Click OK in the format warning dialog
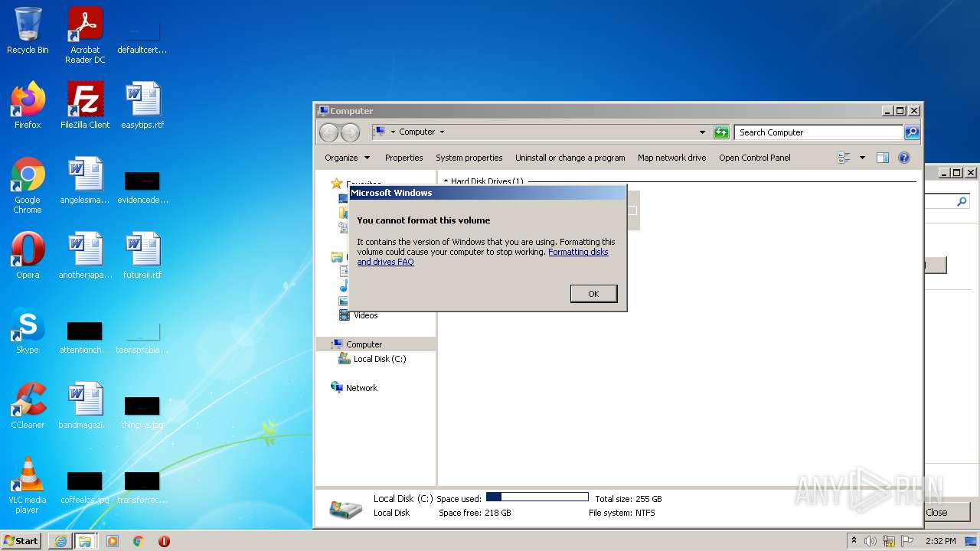 click(593, 294)
